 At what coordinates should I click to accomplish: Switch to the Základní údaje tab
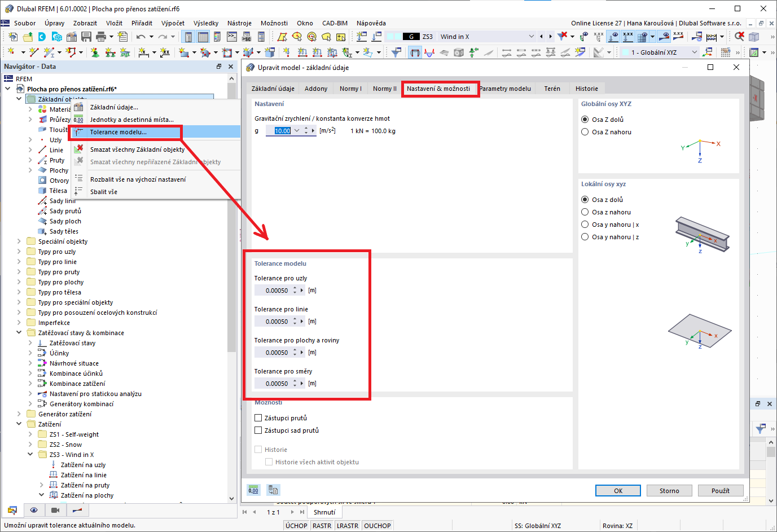273,89
